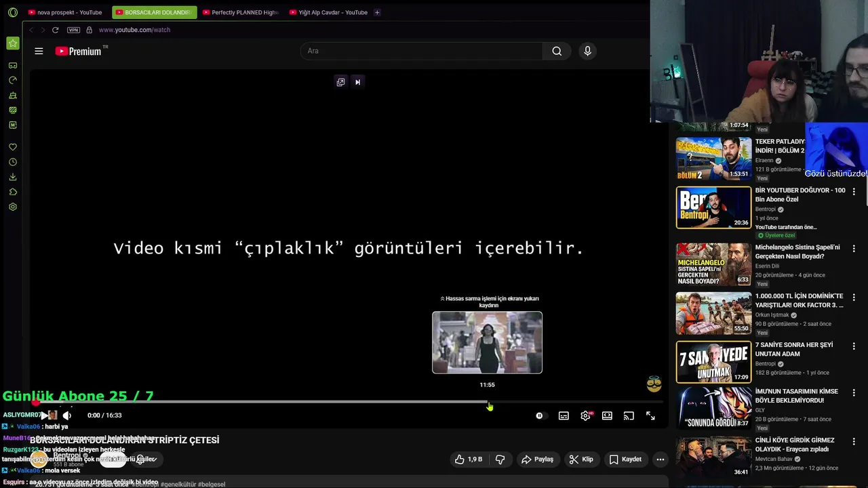Viewport: 868px width, 488px height.
Task: Open options menu for İMU'NUN TASARIMINI video
Action: (854, 392)
